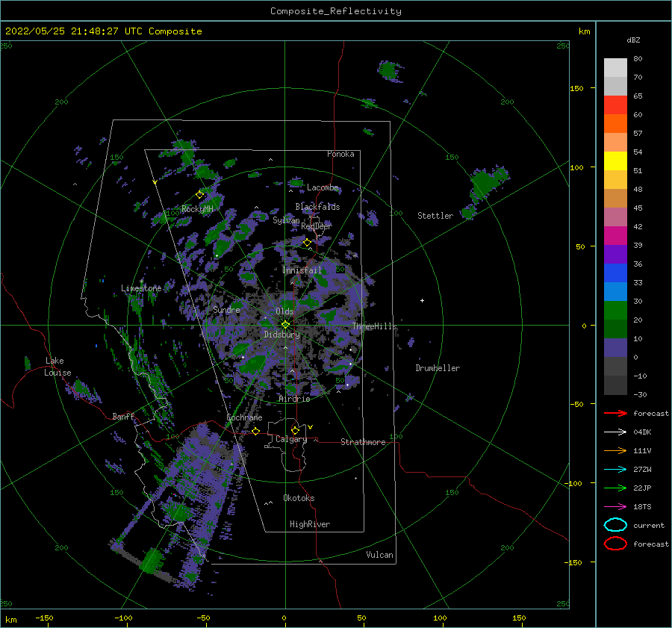Screen dimensions: 672x628
Task: Click the white 04DK arrow icon
Action: [615, 432]
